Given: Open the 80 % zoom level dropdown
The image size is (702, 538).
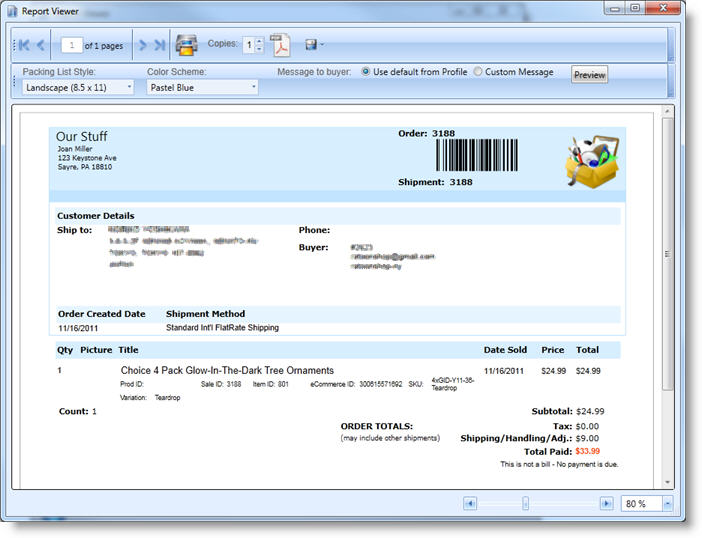Looking at the screenshot, I should [667, 503].
